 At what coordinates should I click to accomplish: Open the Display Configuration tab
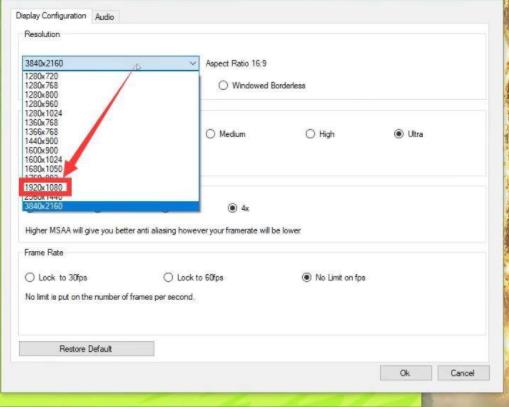51,16
